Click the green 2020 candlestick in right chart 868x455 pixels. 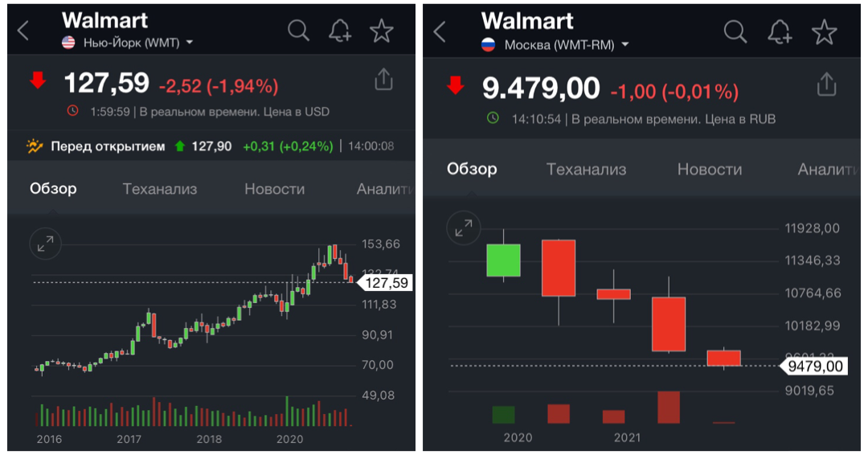point(503,260)
